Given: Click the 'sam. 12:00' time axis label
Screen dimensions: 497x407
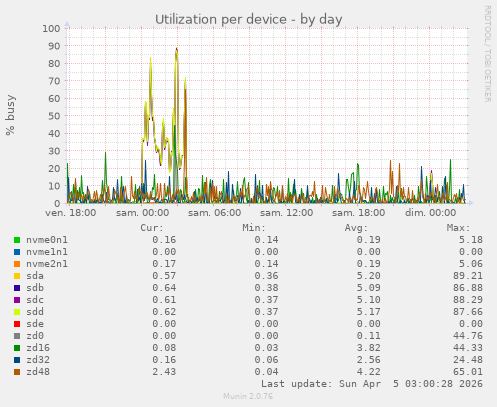Looking at the screenshot, I should pos(286,213).
